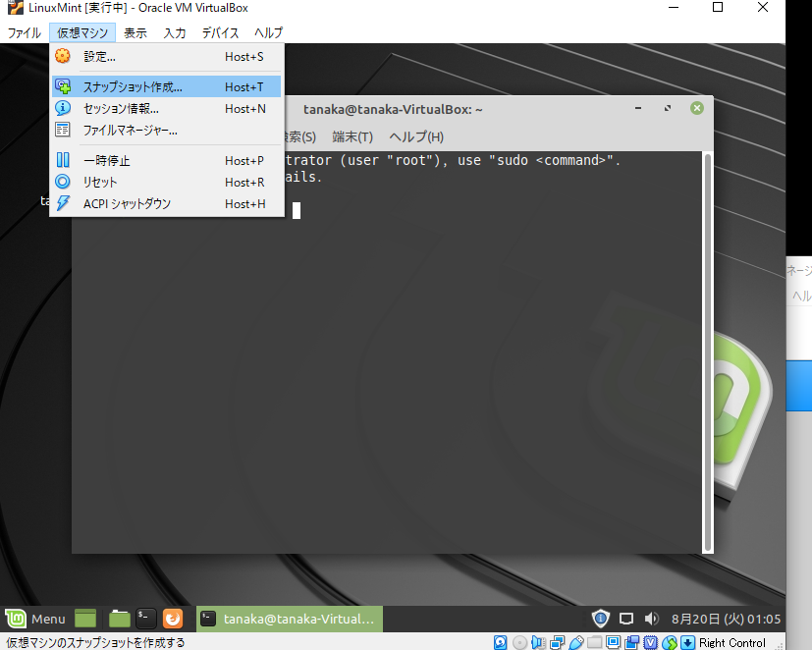This screenshot has height=650, width=812.
Task: Click the optical disc status icon
Action: (519, 643)
